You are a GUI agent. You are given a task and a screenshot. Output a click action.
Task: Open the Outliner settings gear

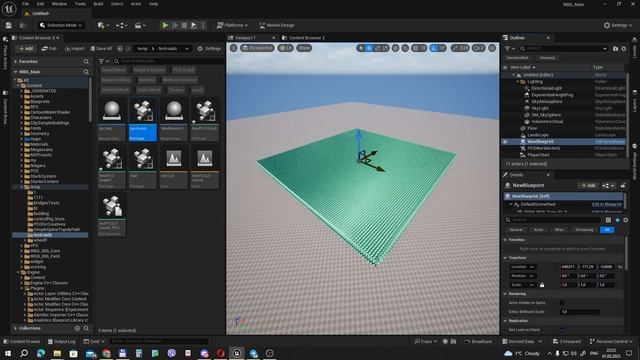pos(624,49)
